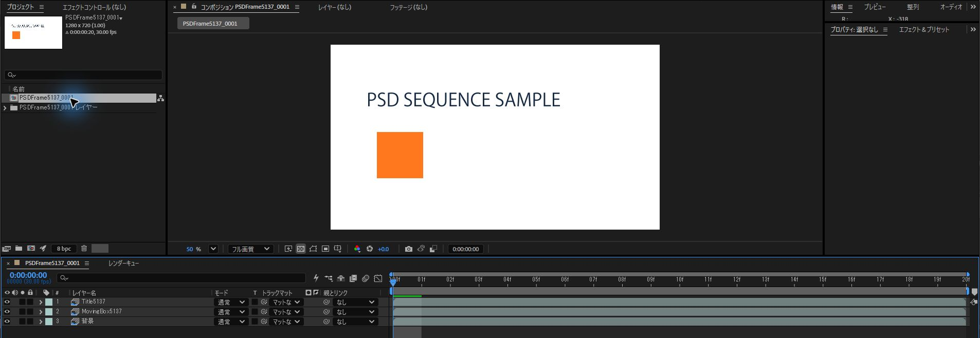Expand the MovingBox5137 layer properties

(x=41, y=312)
